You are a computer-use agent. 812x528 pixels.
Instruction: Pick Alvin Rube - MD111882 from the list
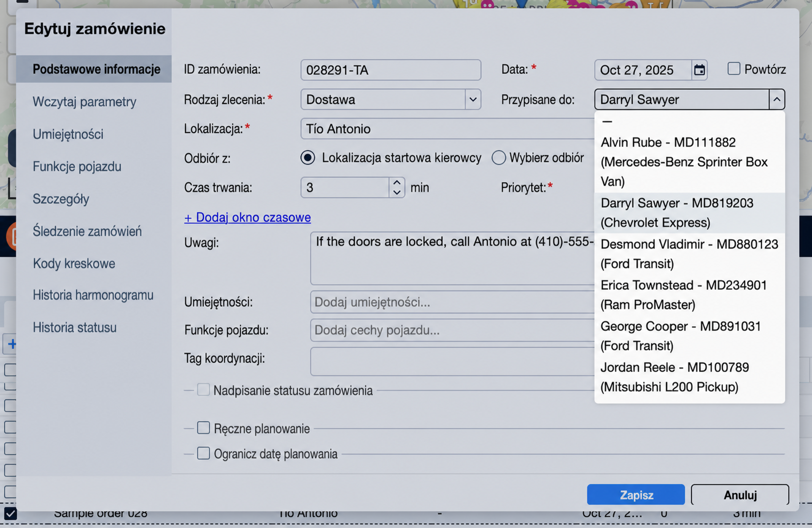coord(690,162)
